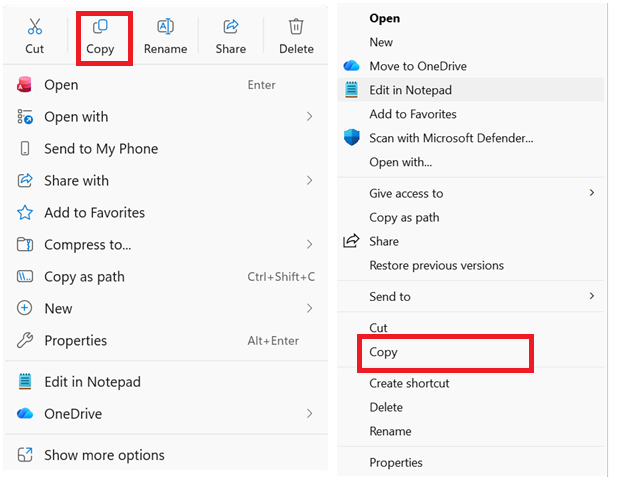The image size is (629, 483).
Task: Click Share icon in the classic menu
Action: tap(351, 241)
